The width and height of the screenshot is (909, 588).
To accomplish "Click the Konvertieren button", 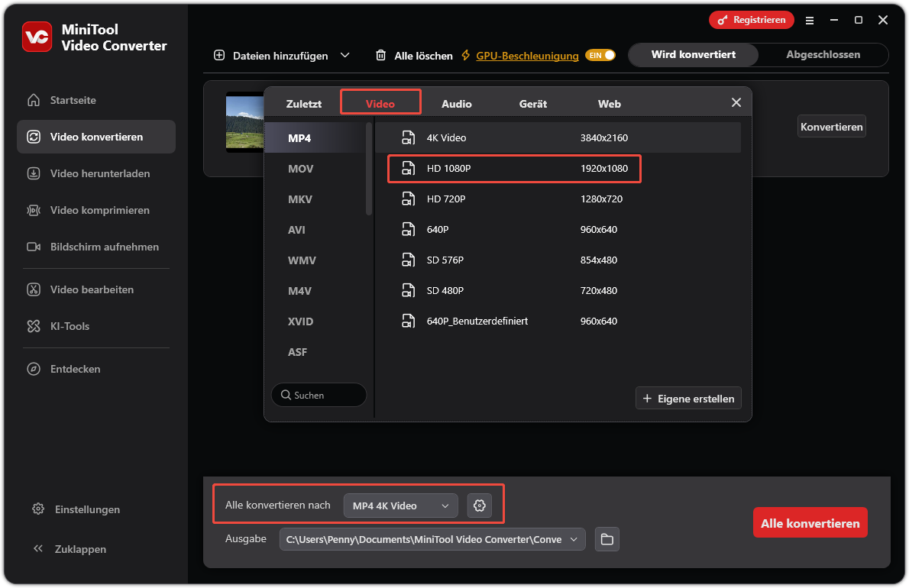I will (x=832, y=127).
